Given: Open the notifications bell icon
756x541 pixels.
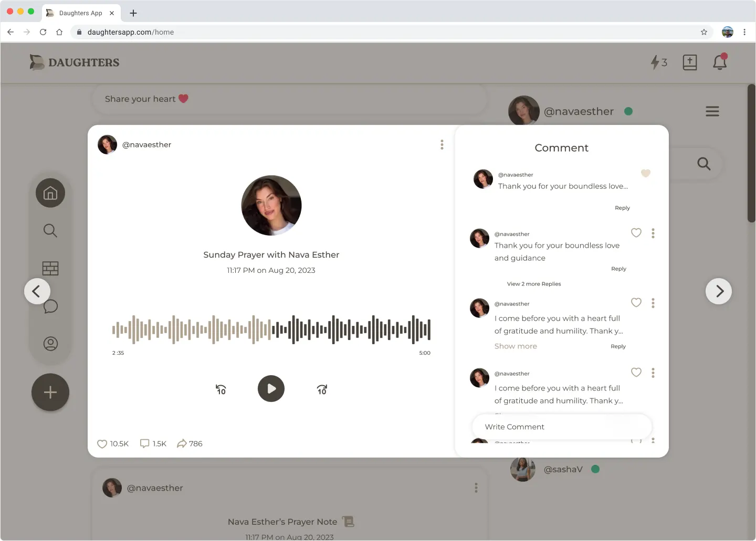Looking at the screenshot, I should (719, 62).
